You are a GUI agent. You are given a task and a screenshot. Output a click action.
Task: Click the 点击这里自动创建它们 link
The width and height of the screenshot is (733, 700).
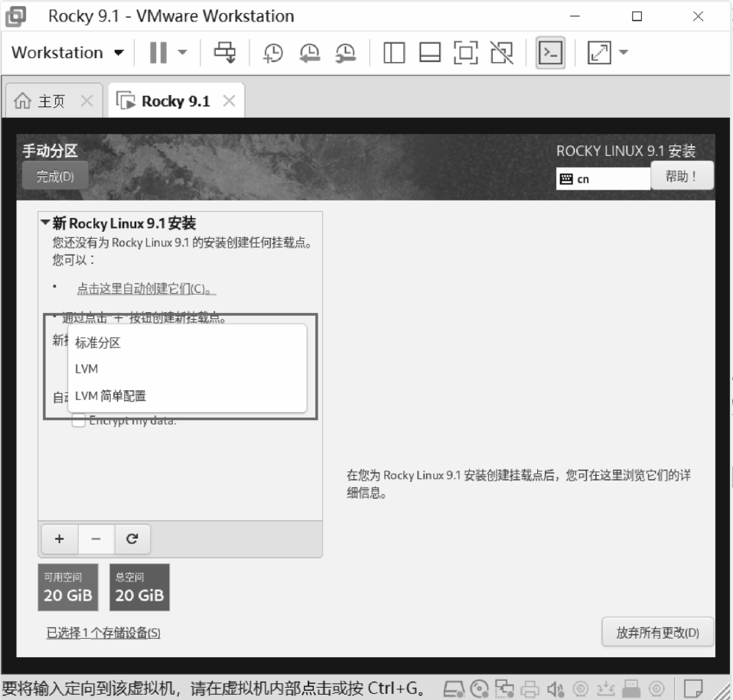point(145,289)
